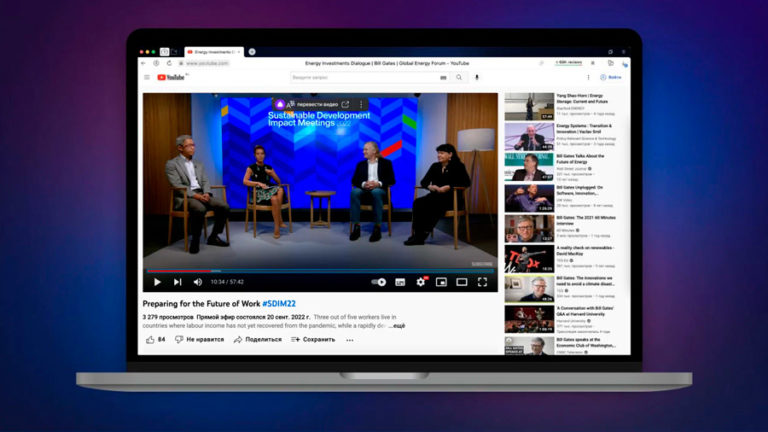The width and height of the screenshot is (768, 432).
Task: Toggle the autoplay switch
Action: (x=378, y=282)
